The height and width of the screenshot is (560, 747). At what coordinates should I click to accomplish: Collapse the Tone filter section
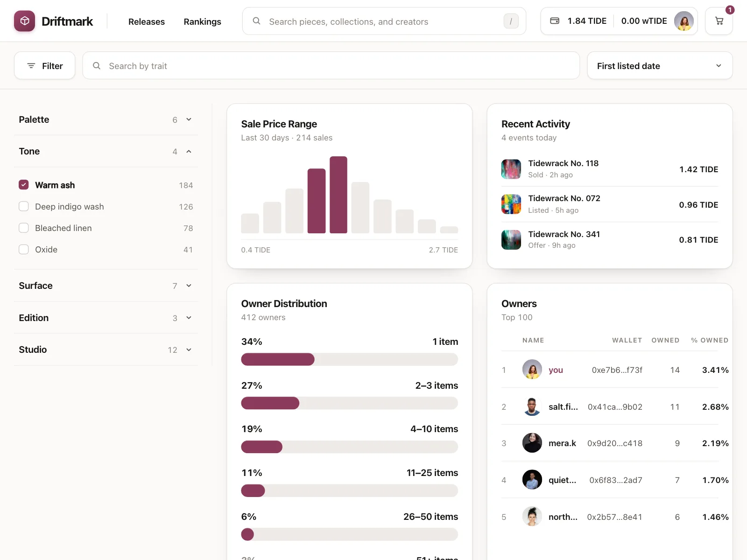[106, 151]
